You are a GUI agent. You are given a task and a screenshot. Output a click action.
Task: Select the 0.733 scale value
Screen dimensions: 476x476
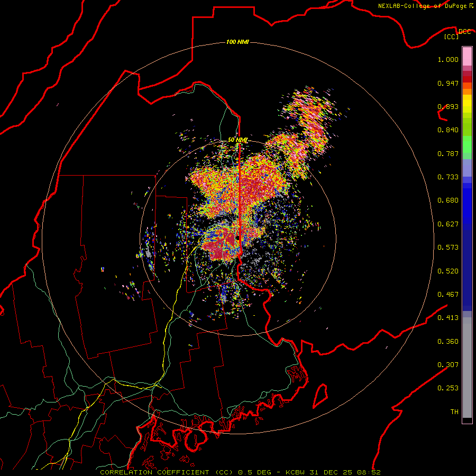pyautogui.click(x=448, y=177)
